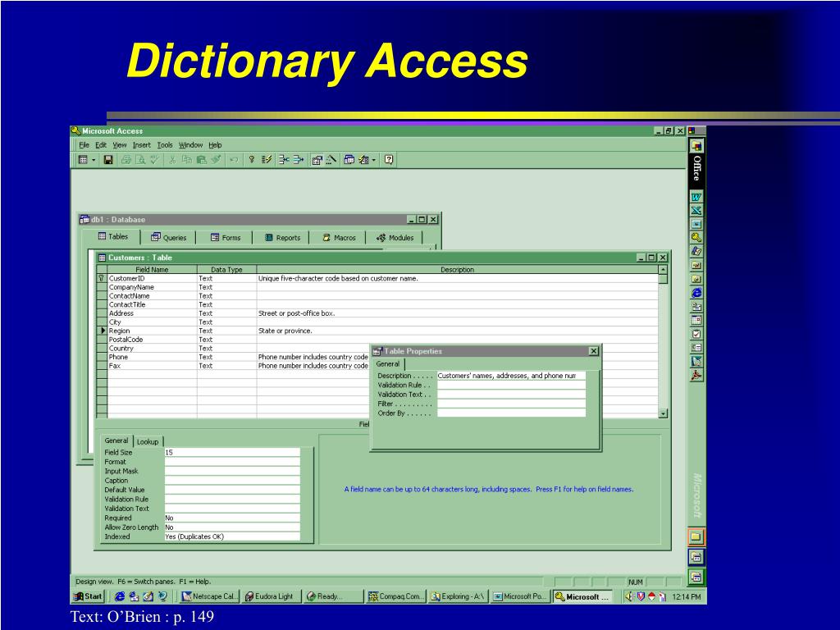Click the Build wand toolbar icon
Screen dimensions: 840x630
point(331,160)
